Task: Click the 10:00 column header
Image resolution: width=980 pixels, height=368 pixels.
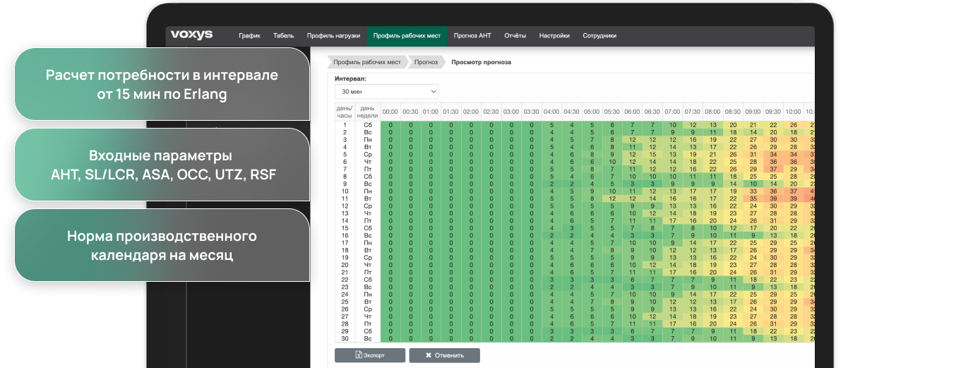Action: [793, 112]
